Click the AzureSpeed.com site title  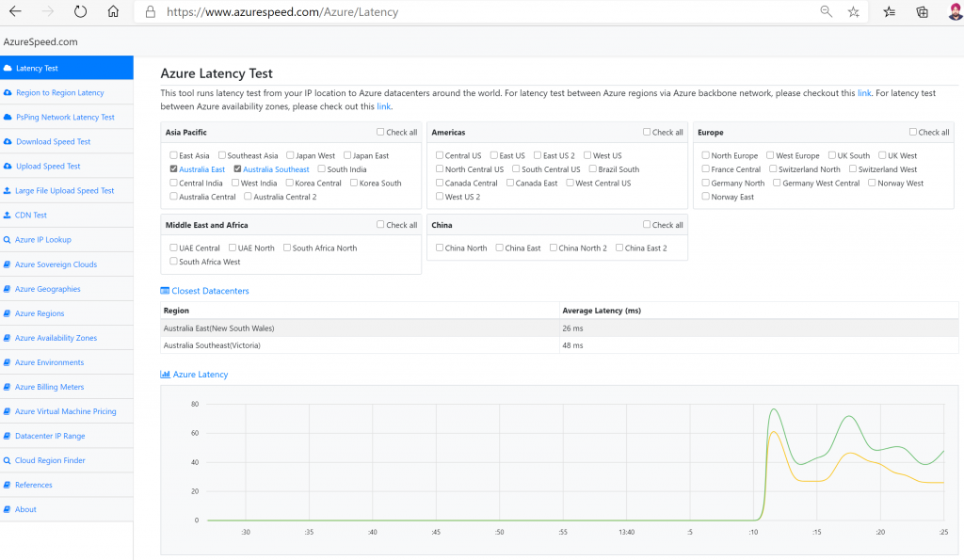click(x=40, y=42)
